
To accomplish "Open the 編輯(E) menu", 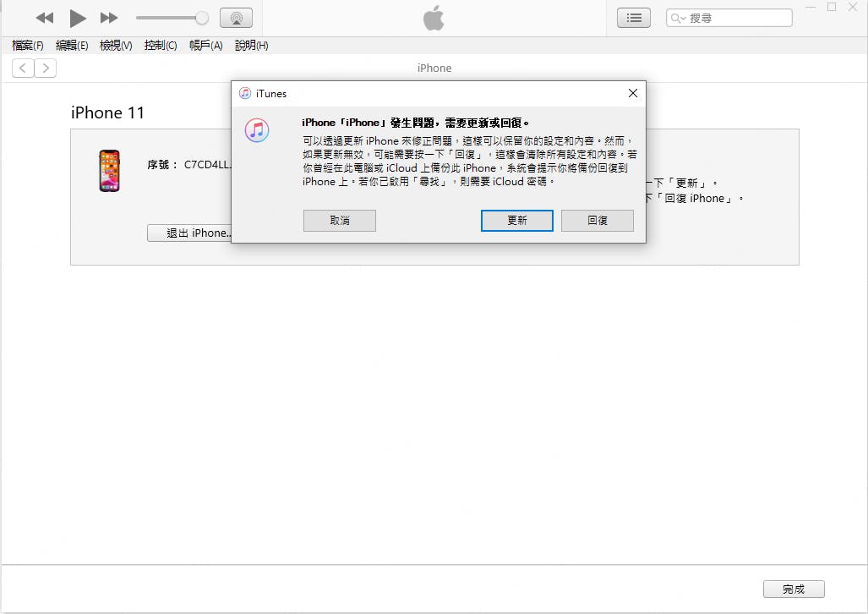I will pyautogui.click(x=72, y=46).
